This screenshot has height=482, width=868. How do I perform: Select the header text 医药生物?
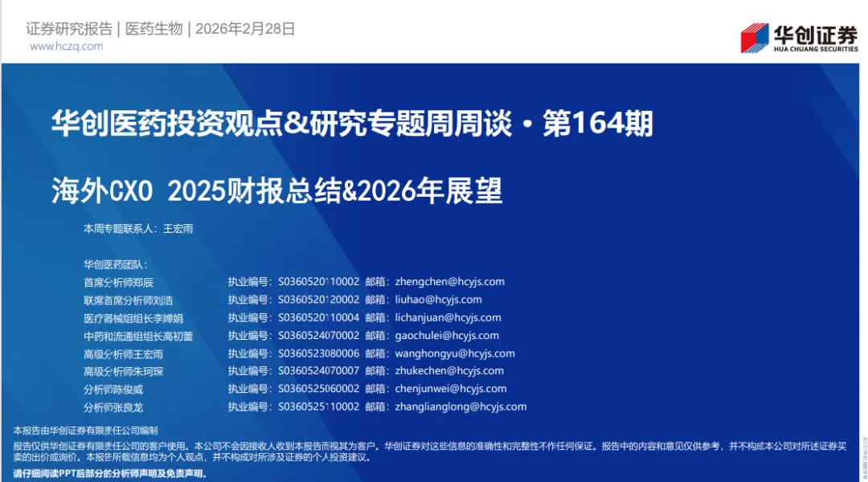[154, 29]
